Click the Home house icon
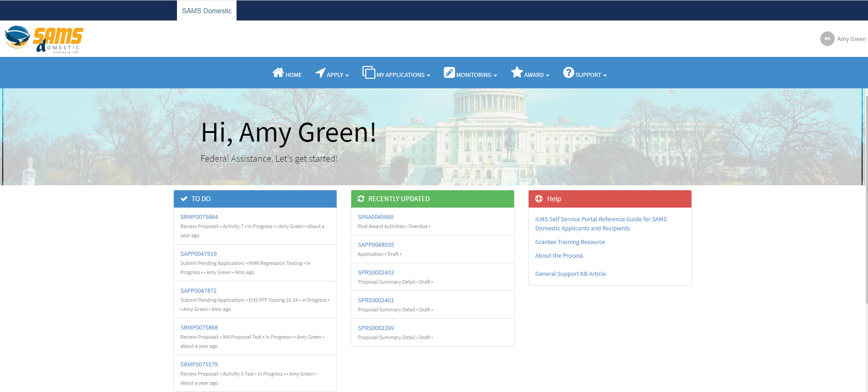868x392 pixels. tap(278, 72)
